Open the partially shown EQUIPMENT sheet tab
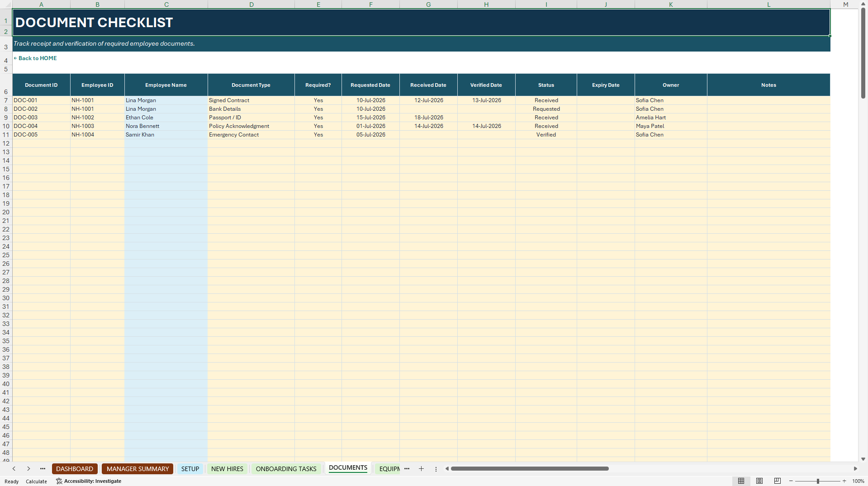 pos(389,469)
